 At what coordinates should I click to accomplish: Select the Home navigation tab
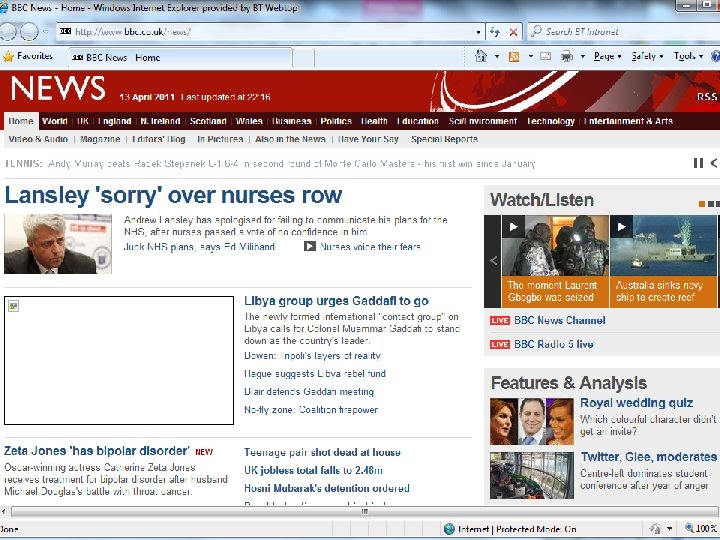(x=21, y=121)
